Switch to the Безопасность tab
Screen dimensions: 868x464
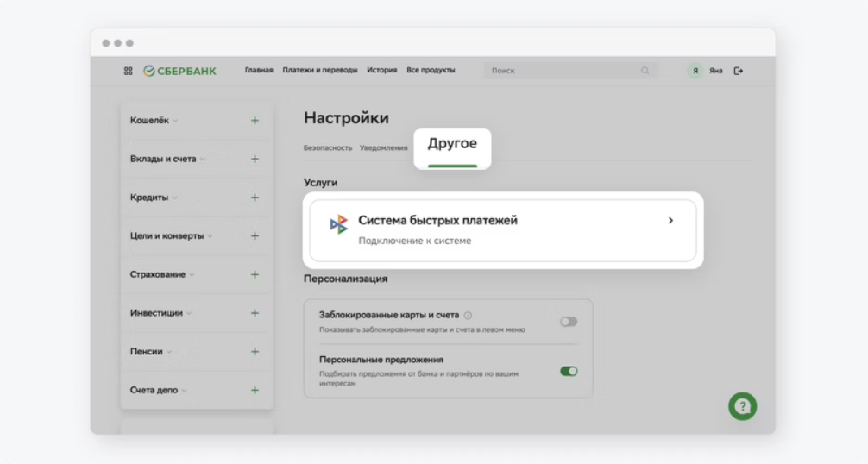pos(328,147)
